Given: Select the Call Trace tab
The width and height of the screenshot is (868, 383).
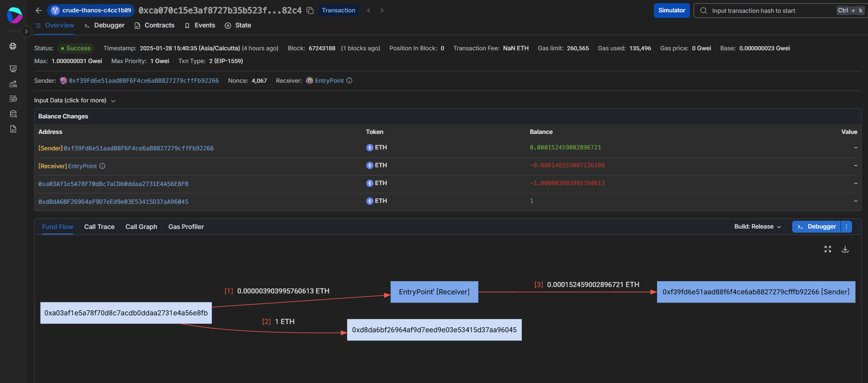Looking at the screenshot, I should point(99,227).
